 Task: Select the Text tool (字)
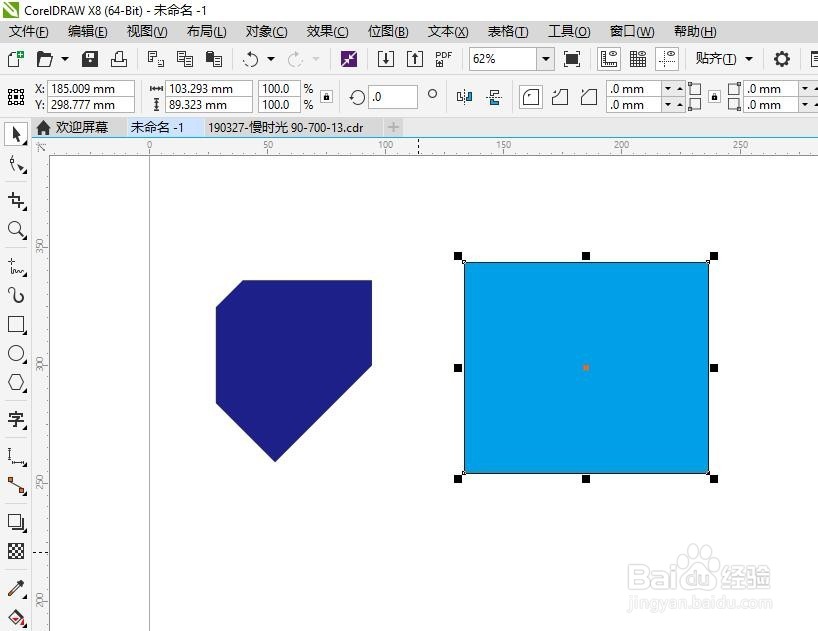(x=16, y=419)
